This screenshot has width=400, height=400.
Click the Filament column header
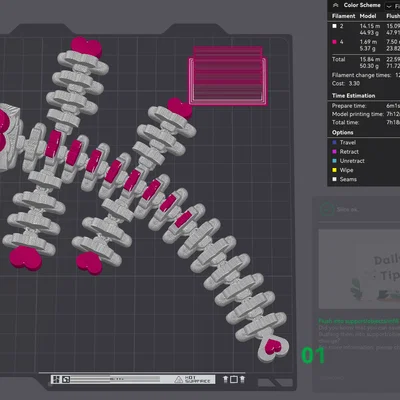tap(343, 16)
